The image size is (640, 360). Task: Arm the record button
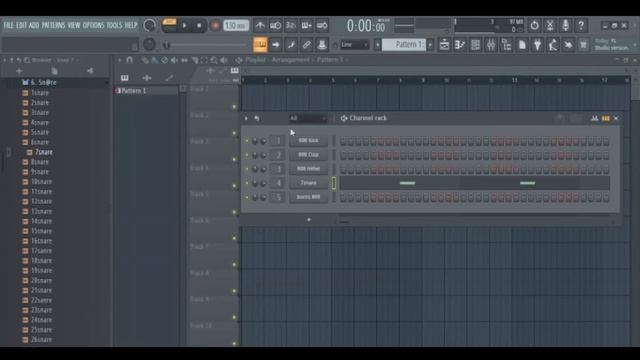coord(215,26)
